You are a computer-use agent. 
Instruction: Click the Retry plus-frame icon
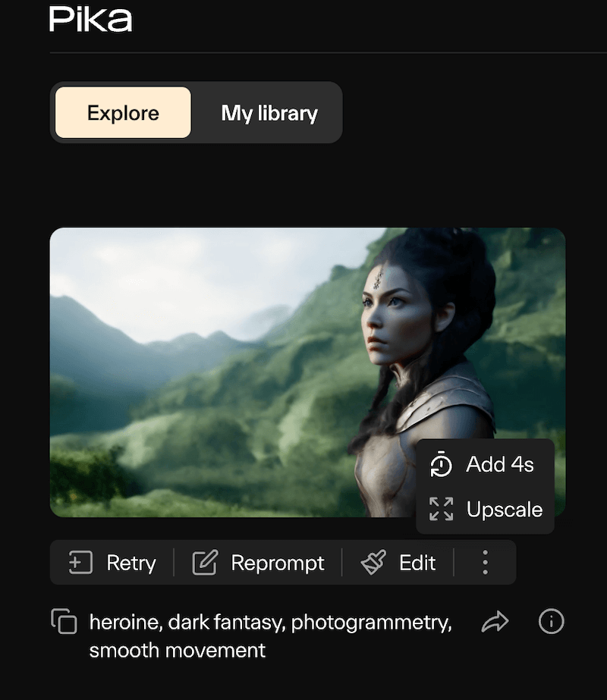coord(80,563)
